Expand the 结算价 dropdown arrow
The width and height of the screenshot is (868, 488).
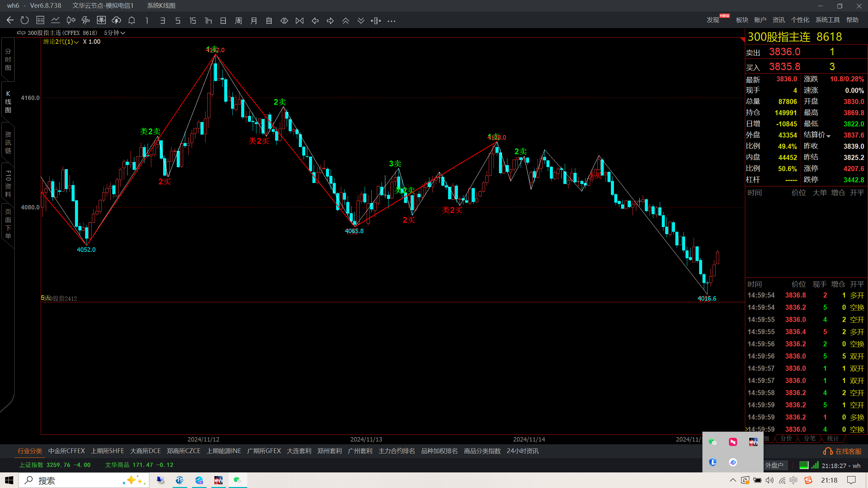tap(829, 136)
